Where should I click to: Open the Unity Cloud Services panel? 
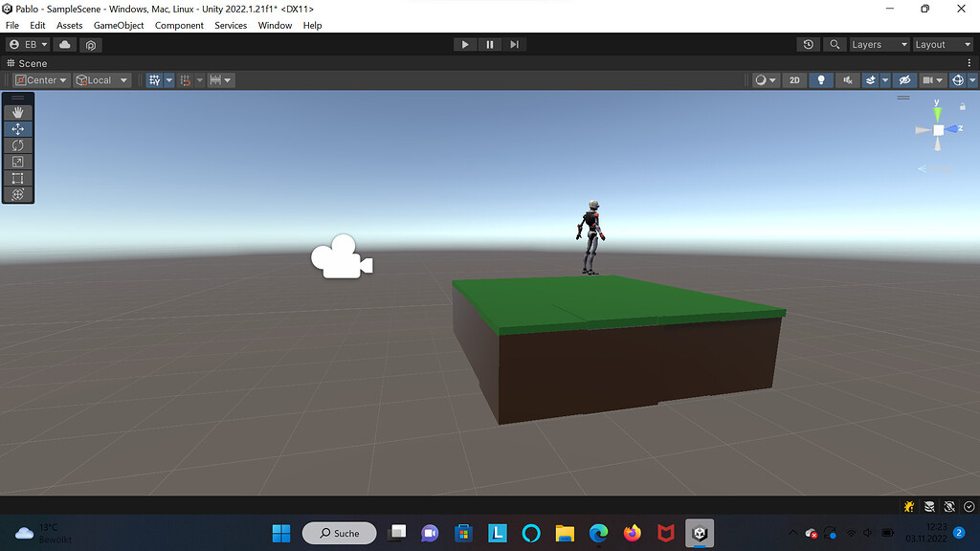coord(63,44)
